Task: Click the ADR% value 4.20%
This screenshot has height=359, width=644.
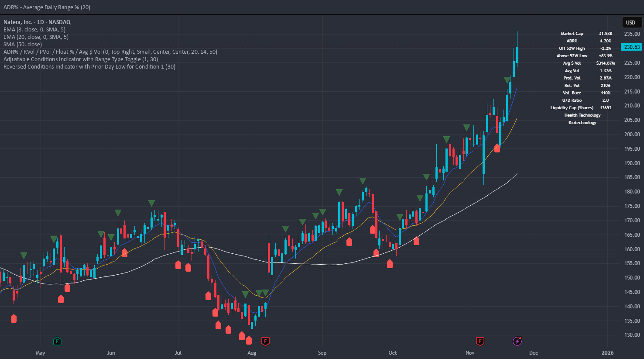Action: coord(605,41)
